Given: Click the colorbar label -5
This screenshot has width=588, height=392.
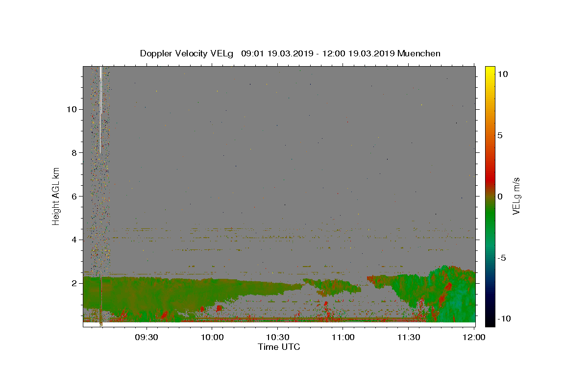Looking at the screenshot, I should tap(502, 258).
